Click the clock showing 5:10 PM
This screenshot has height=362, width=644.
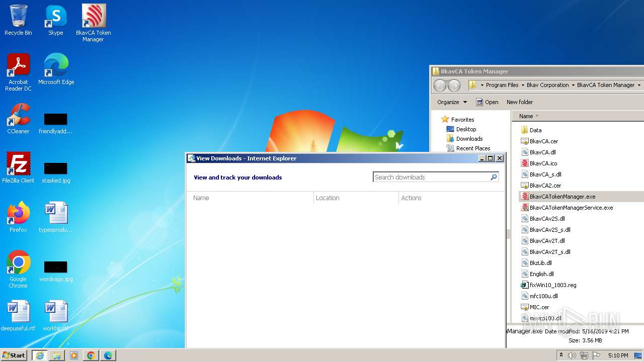(618, 355)
